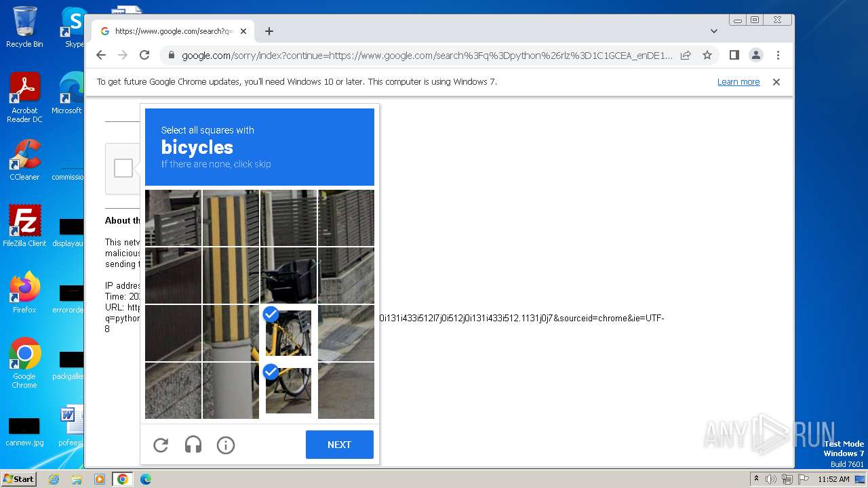Share this page icon in address bar
The height and width of the screenshot is (488, 868).
click(686, 56)
